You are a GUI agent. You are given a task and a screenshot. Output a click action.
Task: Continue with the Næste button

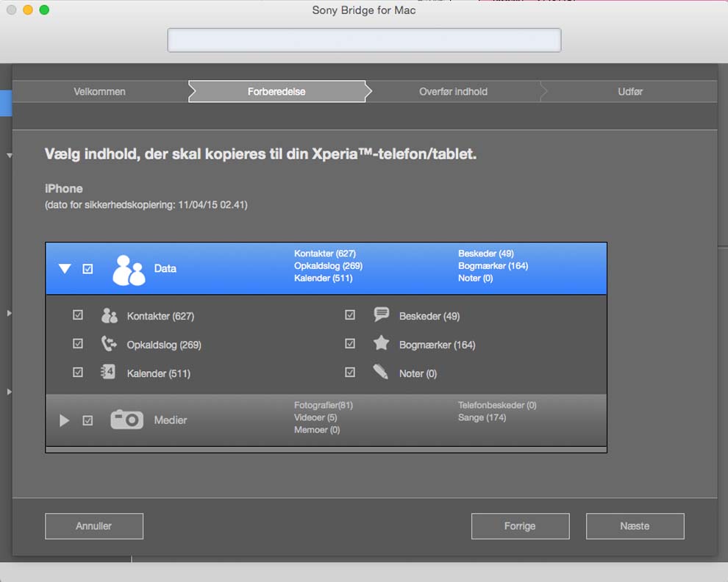click(635, 526)
